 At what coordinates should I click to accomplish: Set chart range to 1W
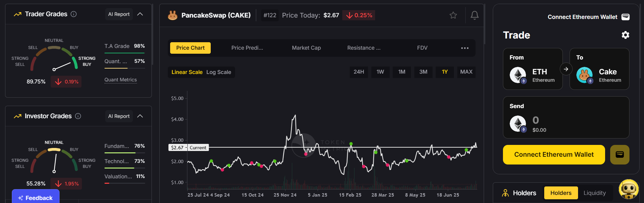click(x=380, y=72)
